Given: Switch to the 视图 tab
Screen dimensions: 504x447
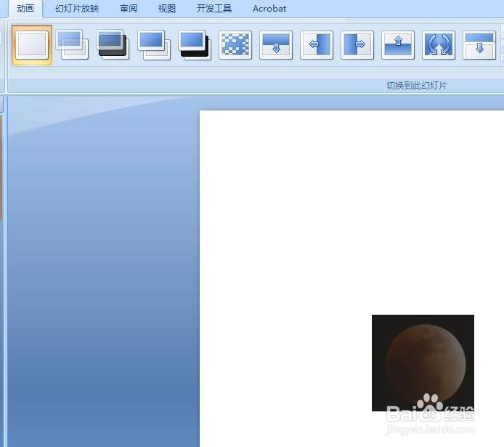Looking at the screenshot, I should (x=167, y=9).
